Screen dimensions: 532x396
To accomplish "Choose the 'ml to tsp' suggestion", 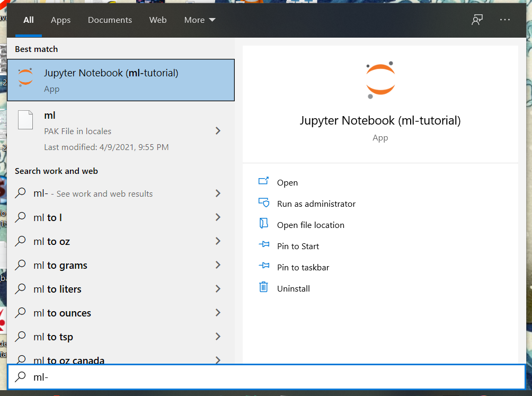I will point(121,337).
